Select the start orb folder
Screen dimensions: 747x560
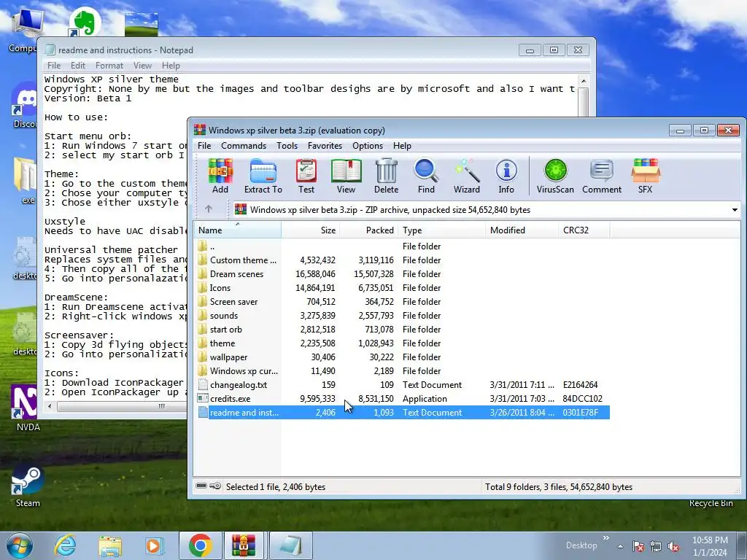402,329
